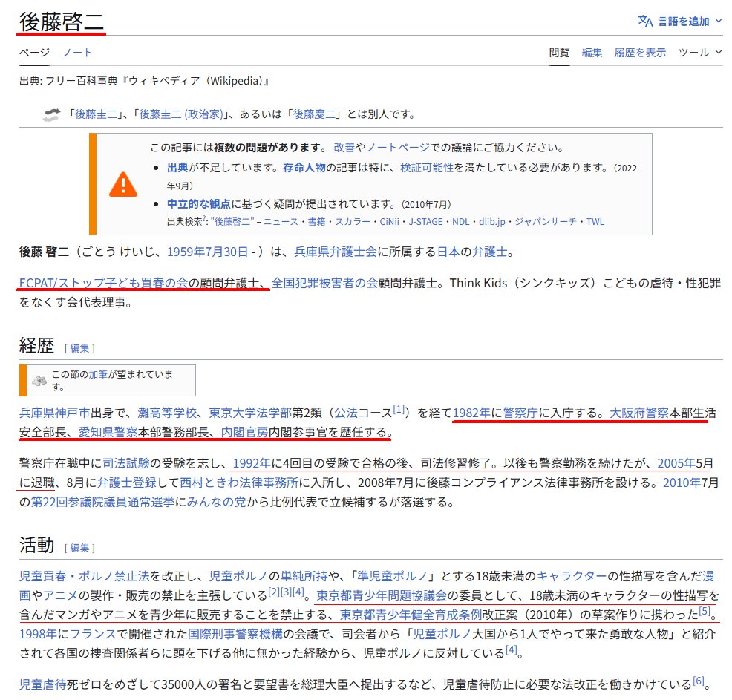
Task: Open the 後藤慶二 link
Action: (x=314, y=114)
